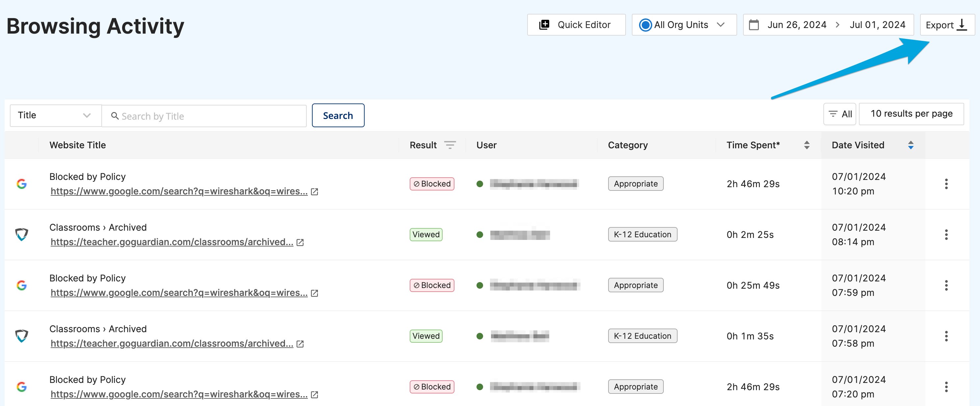Click the Export download icon
Image resolution: width=980 pixels, height=406 pixels.
click(962, 25)
